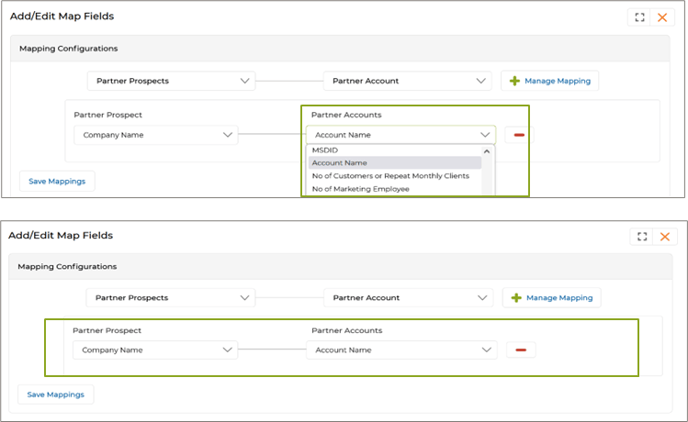Screen dimensions: 688x422
Task: Open the Company Name dropdown in the lower dialog
Action: [156, 350]
